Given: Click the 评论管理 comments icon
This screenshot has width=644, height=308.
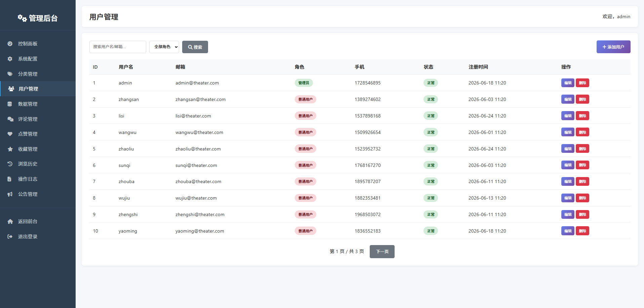Looking at the screenshot, I should click(10, 119).
